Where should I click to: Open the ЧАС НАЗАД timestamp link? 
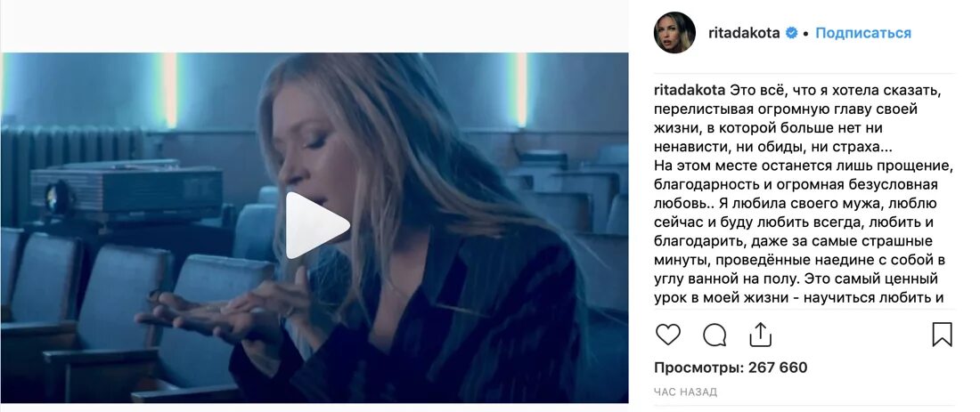tap(685, 392)
